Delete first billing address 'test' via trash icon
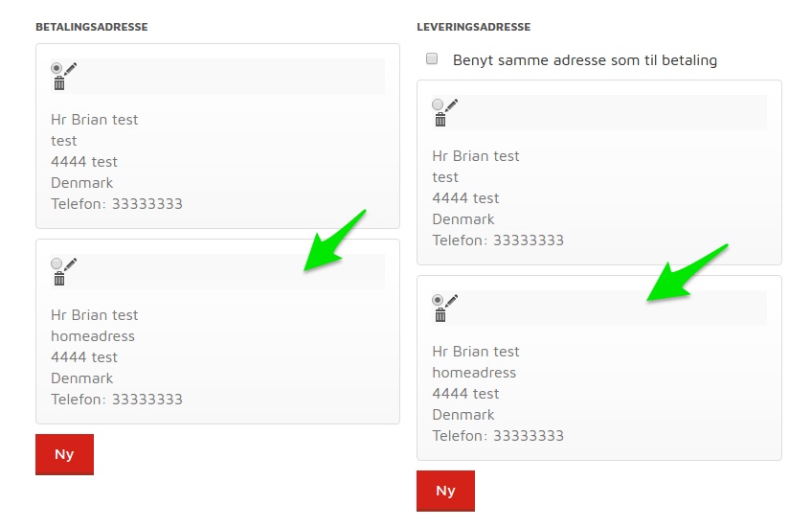This screenshot has height=527, width=812. pyautogui.click(x=59, y=83)
